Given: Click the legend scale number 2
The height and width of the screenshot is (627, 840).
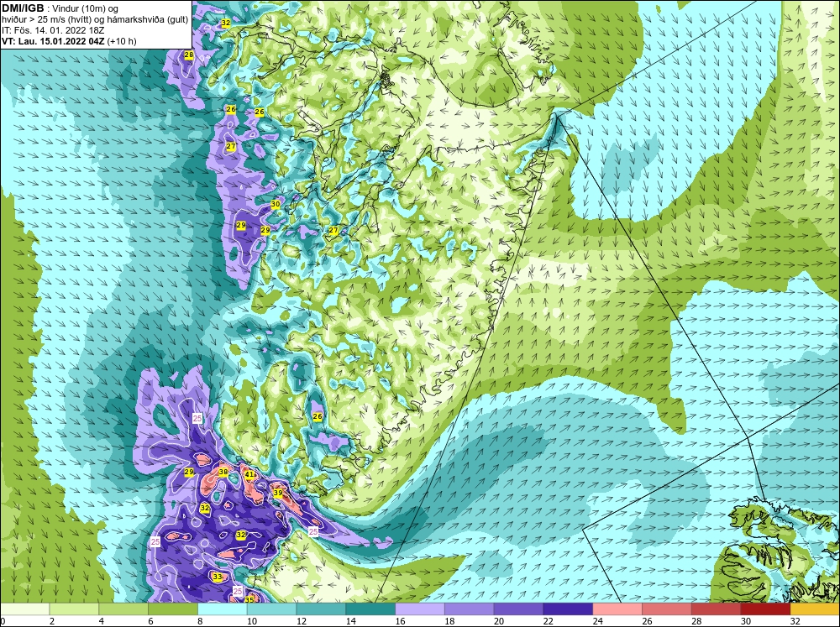Looking at the screenshot, I should pos(51,621).
